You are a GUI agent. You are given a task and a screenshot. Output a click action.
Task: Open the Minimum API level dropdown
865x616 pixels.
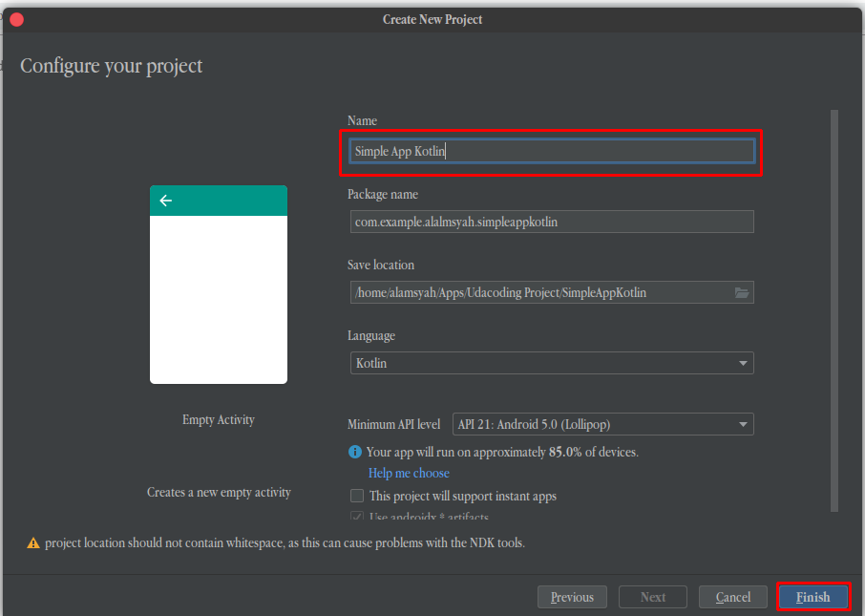pos(603,424)
